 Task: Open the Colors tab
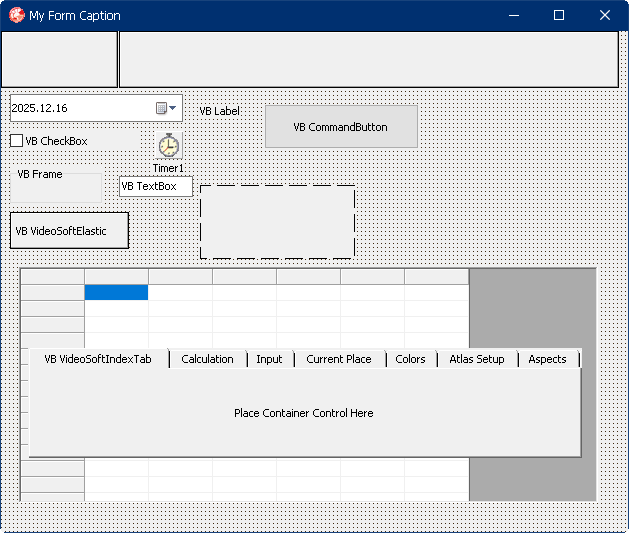click(410, 359)
